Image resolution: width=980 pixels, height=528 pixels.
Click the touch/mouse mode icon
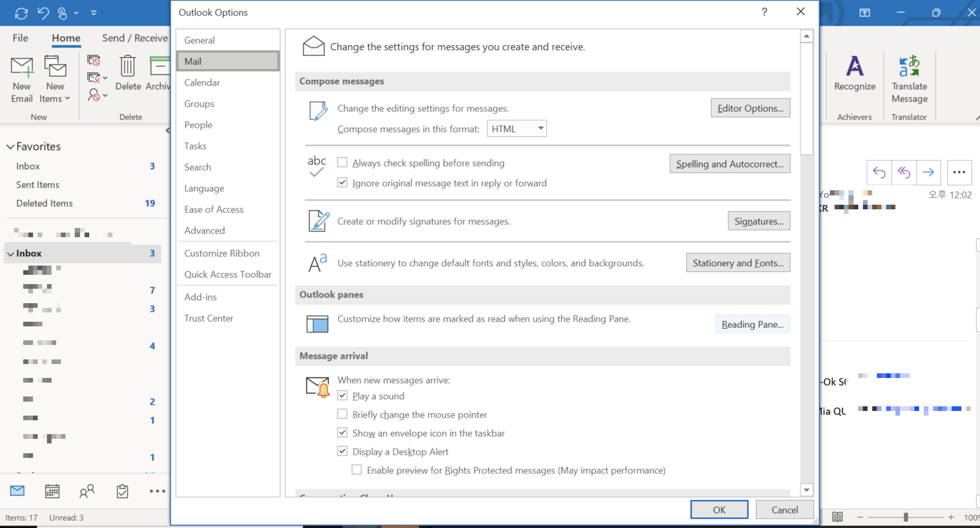(62, 13)
